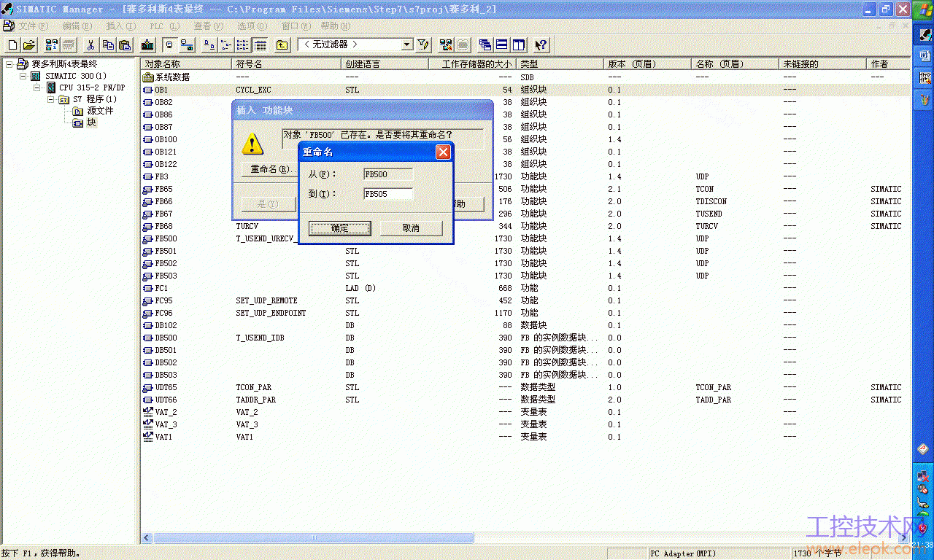Collapse the CPU 315-2 PN/DP node
The width and height of the screenshot is (934, 560).
click(x=36, y=87)
